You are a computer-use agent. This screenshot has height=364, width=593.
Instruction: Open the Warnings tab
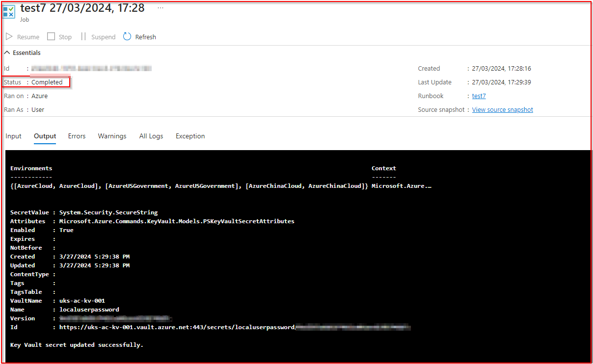pos(112,136)
